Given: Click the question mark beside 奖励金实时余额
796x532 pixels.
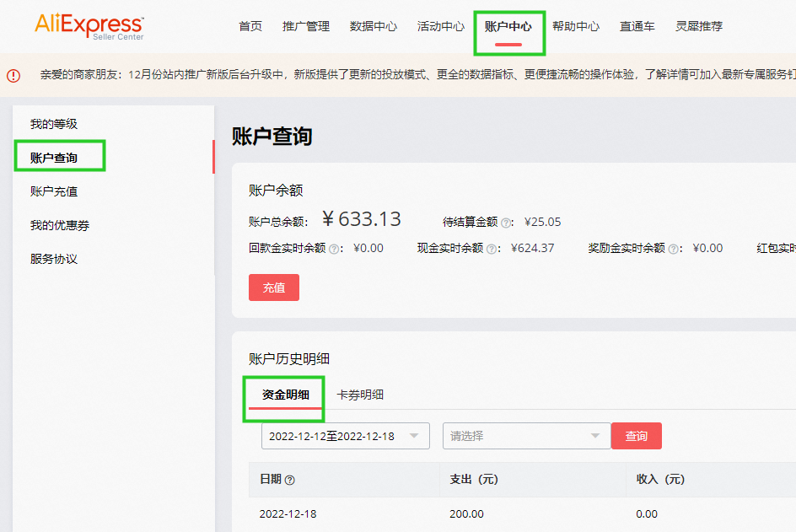Looking at the screenshot, I should click(x=672, y=248).
